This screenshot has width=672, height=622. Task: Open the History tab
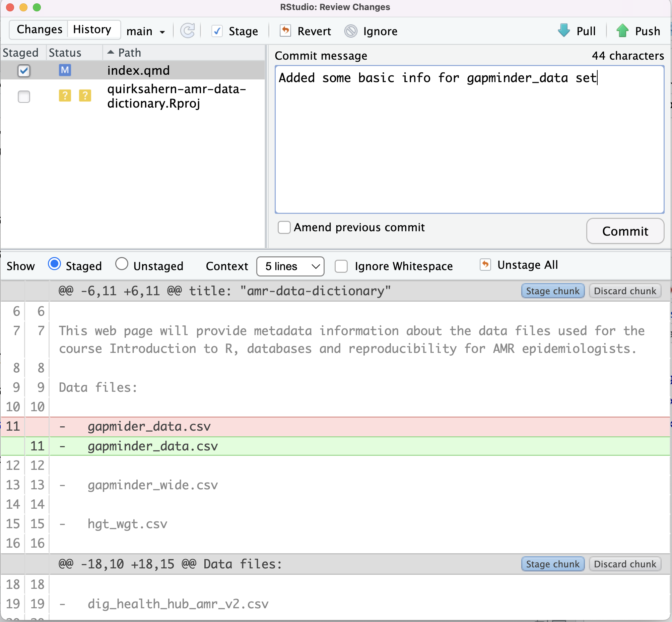tap(92, 29)
